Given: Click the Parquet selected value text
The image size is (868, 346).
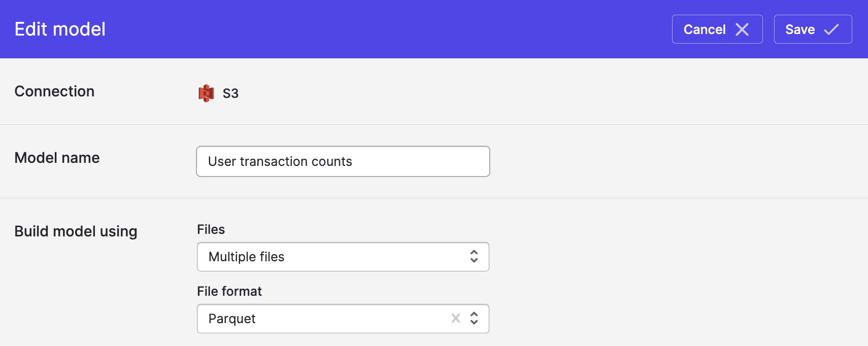Looking at the screenshot, I should pos(232,319).
